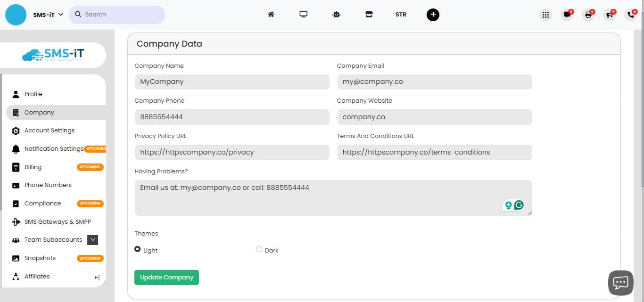Open the marketplace storefront icon
644x302 pixels.
pyautogui.click(x=369, y=14)
